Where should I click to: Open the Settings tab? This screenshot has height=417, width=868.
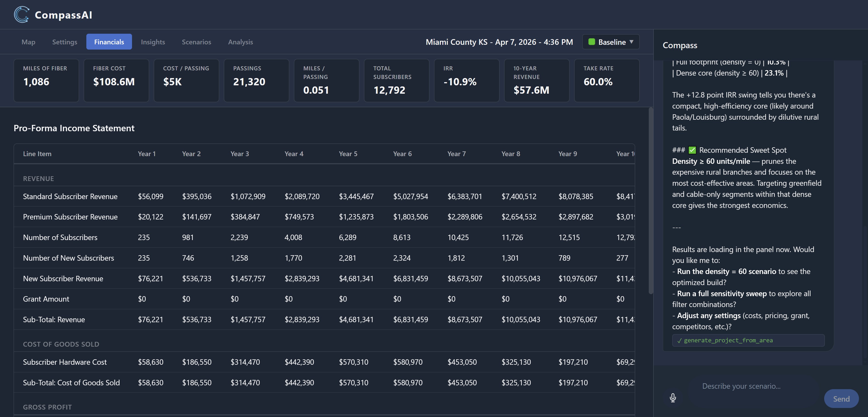pos(65,42)
